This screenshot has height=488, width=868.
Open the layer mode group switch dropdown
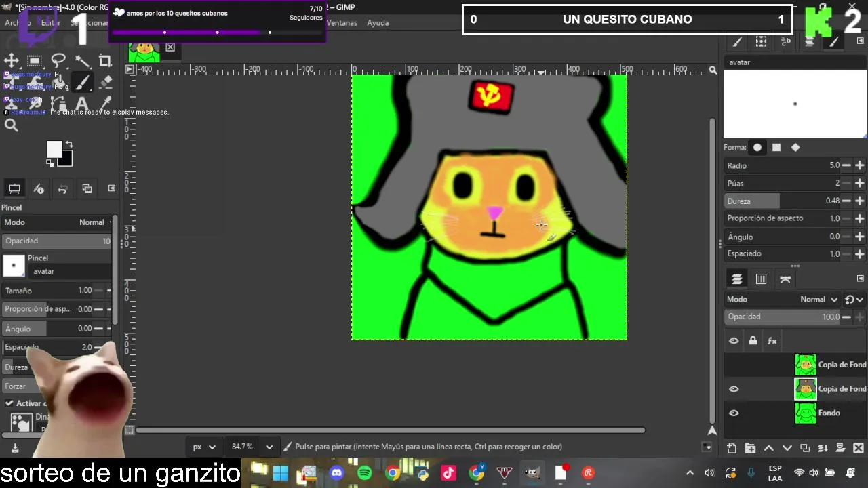tap(854, 299)
